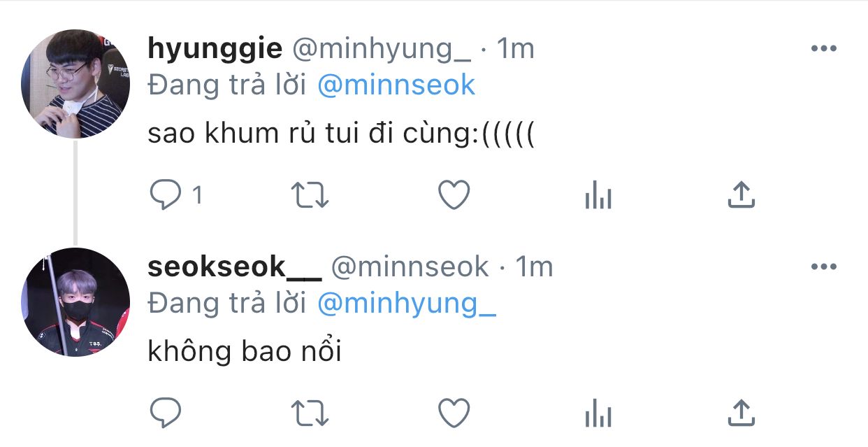Open hyunggie's profile picture
This screenshot has width=868, height=447.
[75, 84]
